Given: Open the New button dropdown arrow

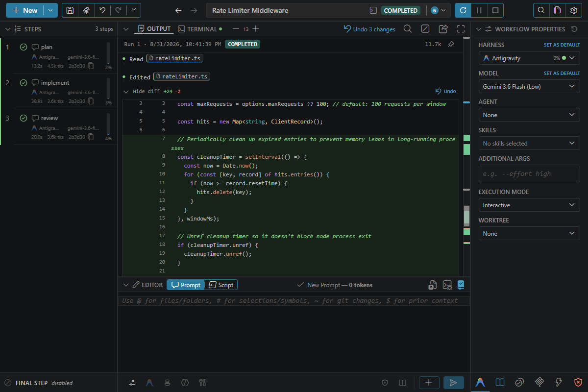Looking at the screenshot, I should pyautogui.click(x=50, y=10).
